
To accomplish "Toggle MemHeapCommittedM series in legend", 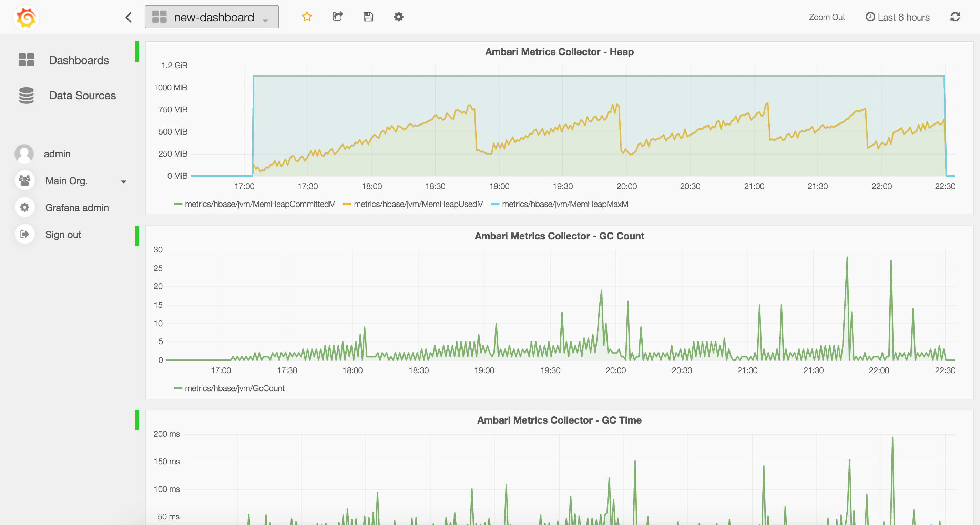I will click(x=260, y=204).
